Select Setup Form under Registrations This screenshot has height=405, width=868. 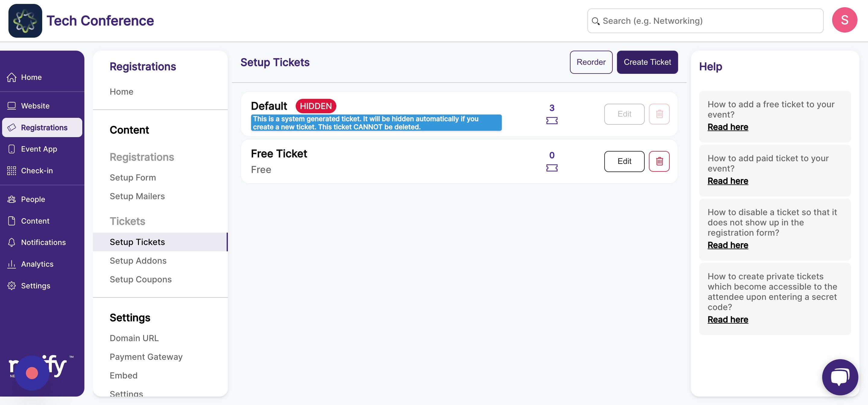tap(133, 177)
